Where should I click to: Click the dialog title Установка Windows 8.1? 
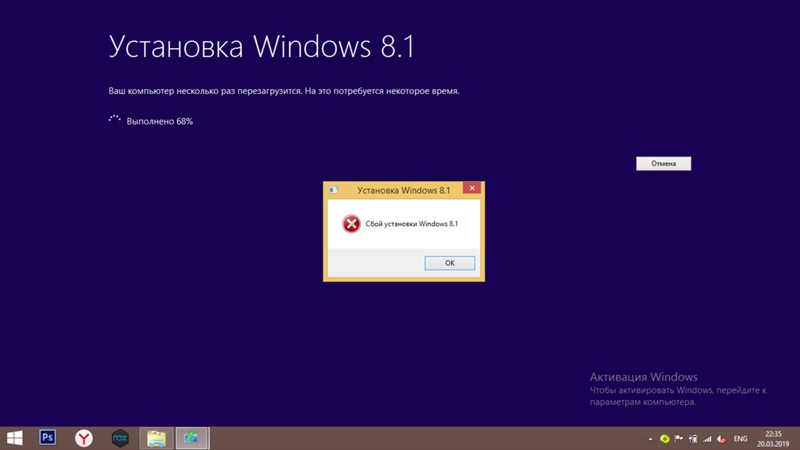tap(404, 190)
